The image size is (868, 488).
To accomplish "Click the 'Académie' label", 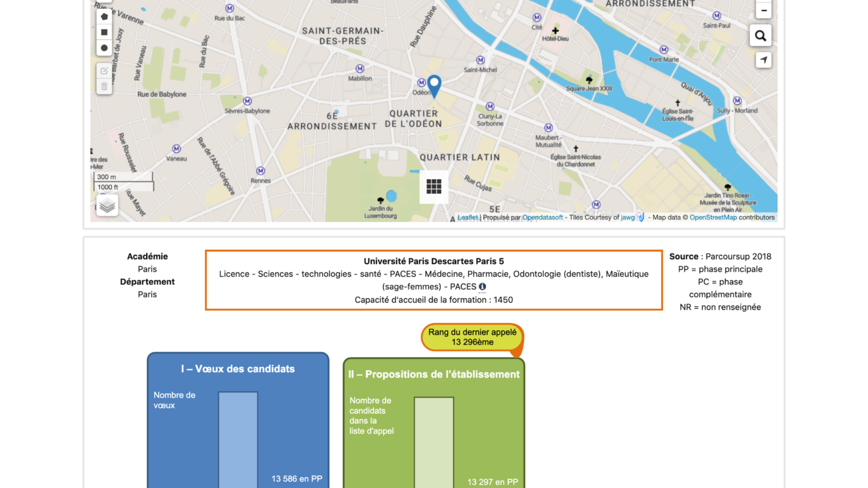I will pos(147,256).
